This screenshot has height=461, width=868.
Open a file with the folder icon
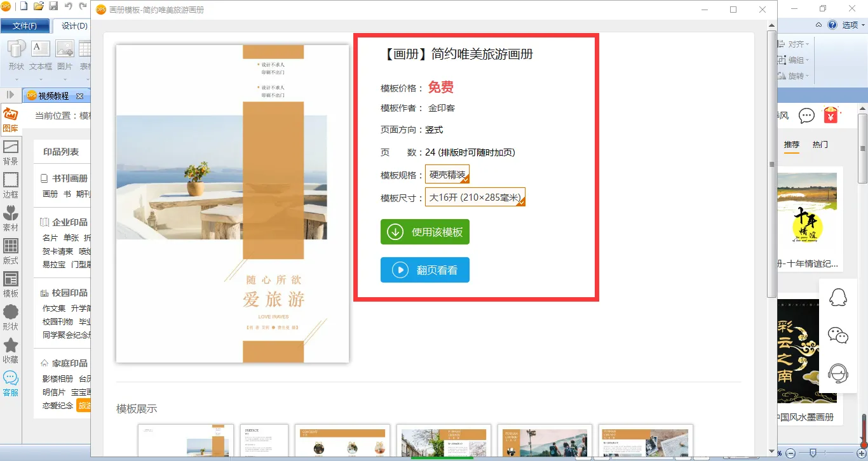pyautogui.click(x=38, y=7)
